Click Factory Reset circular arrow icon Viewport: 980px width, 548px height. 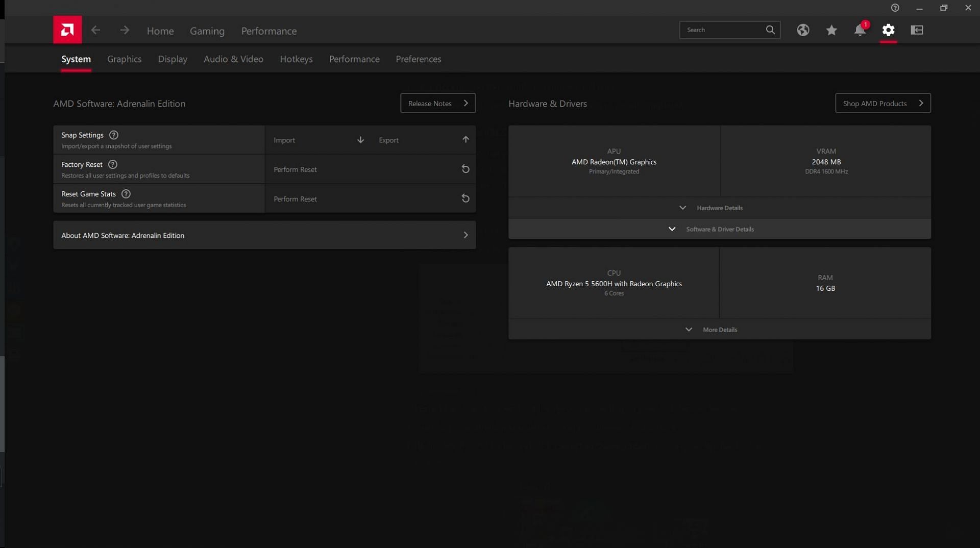pyautogui.click(x=465, y=169)
